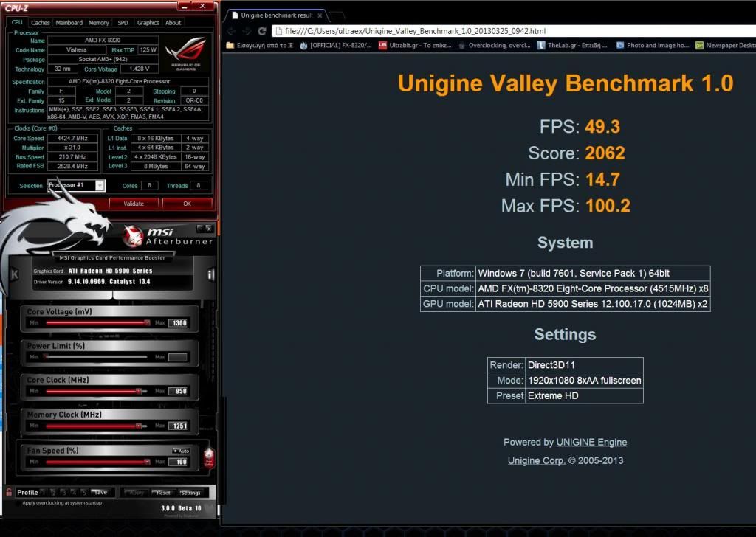Select profile slot 5 in Afterburner
Image resolution: width=756 pixels, height=537 pixels.
tap(84, 492)
